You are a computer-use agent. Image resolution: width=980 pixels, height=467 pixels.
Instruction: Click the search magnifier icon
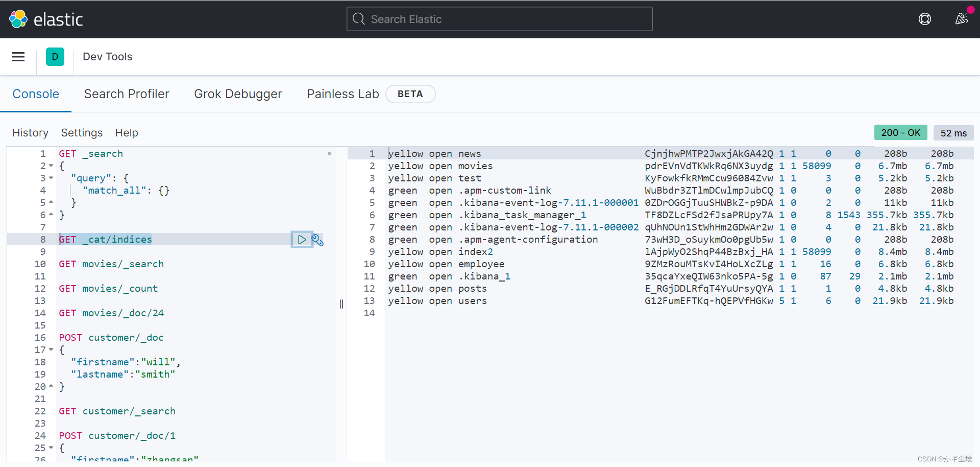click(359, 19)
